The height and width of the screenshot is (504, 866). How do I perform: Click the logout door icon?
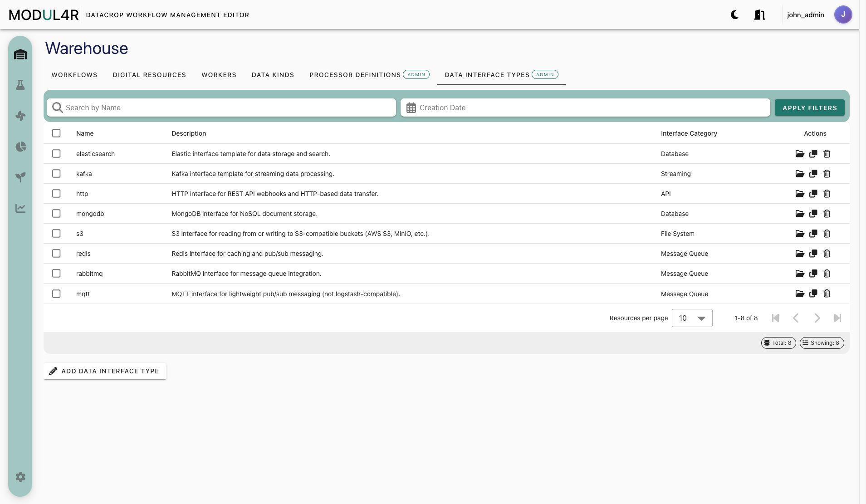pos(760,15)
